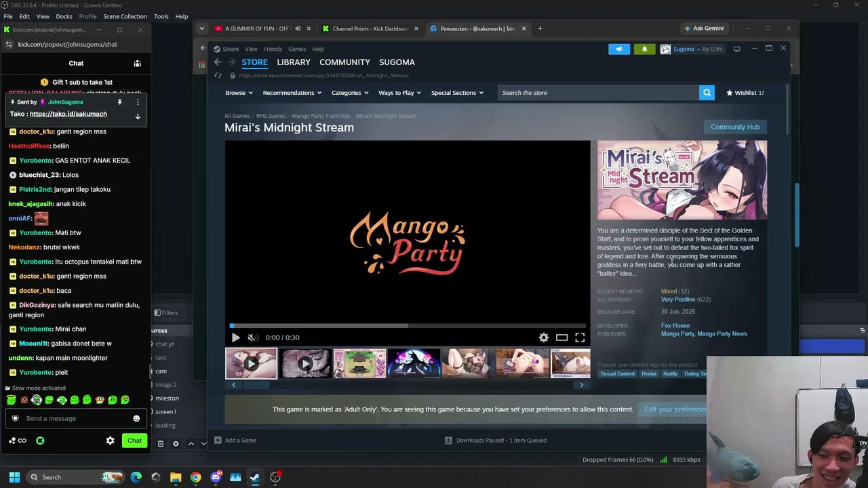Unmute the trailer video volume

(252, 338)
